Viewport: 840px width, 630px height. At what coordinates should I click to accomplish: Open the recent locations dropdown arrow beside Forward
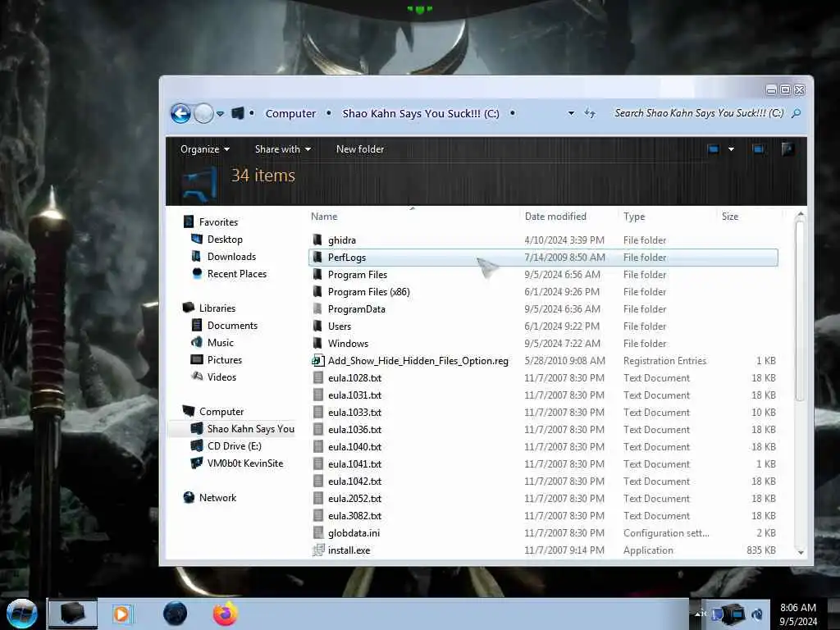220,113
